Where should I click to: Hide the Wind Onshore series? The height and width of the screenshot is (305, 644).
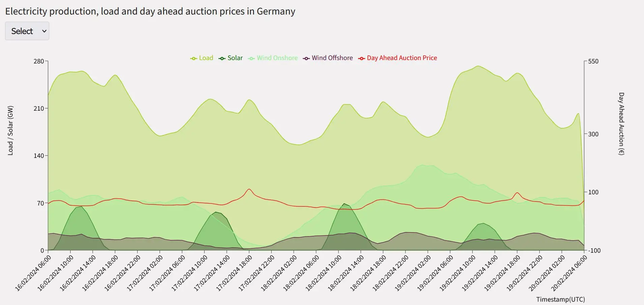coord(277,58)
